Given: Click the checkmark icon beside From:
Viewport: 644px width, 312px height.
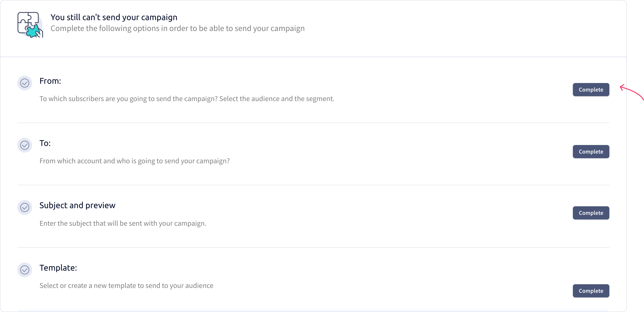Looking at the screenshot, I should pyautogui.click(x=24, y=83).
